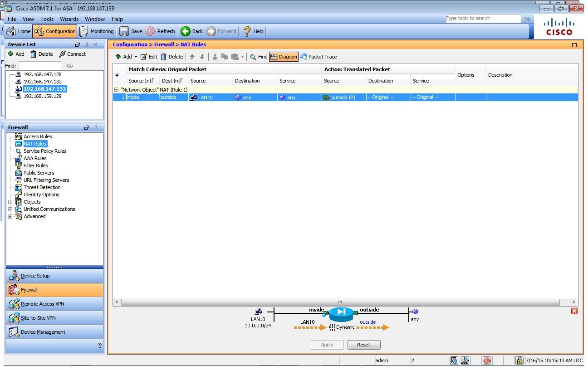Viewport: 588px width, 370px height.
Task: Copy the selected NAT rule
Action: point(225,57)
